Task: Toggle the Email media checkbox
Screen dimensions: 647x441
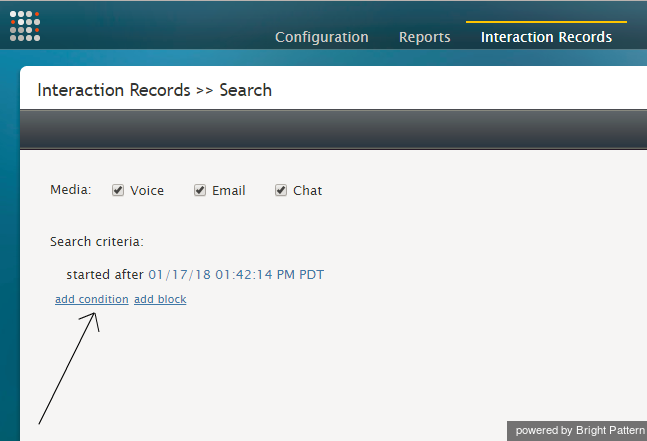Action: [200, 190]
